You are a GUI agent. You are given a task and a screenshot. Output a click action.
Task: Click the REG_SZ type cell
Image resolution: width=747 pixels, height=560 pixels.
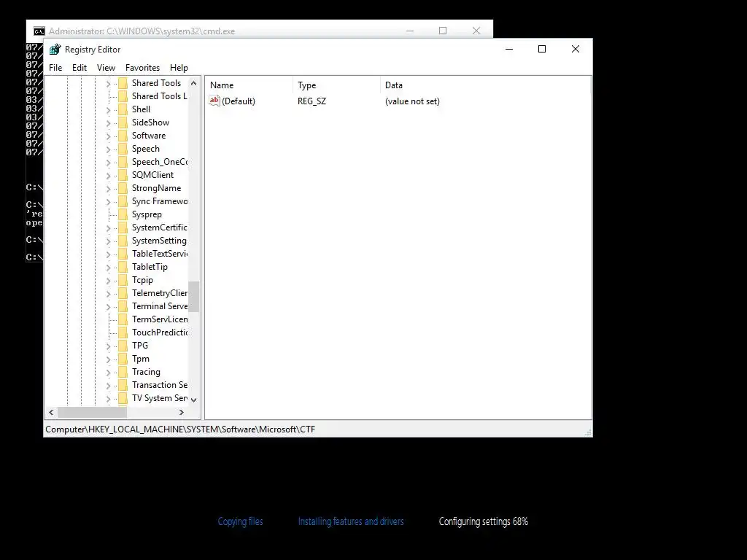pos(311,101)
